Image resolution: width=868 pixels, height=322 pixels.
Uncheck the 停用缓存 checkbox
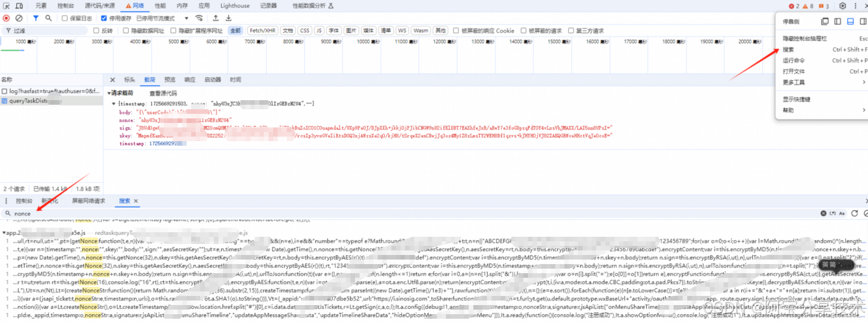[x=105, y=18]
